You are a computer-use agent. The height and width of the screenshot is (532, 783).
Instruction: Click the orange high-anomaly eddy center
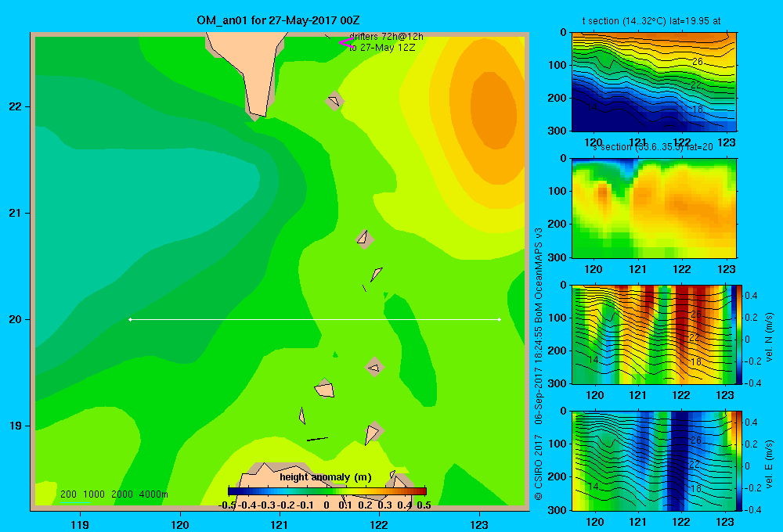point(493,110)
